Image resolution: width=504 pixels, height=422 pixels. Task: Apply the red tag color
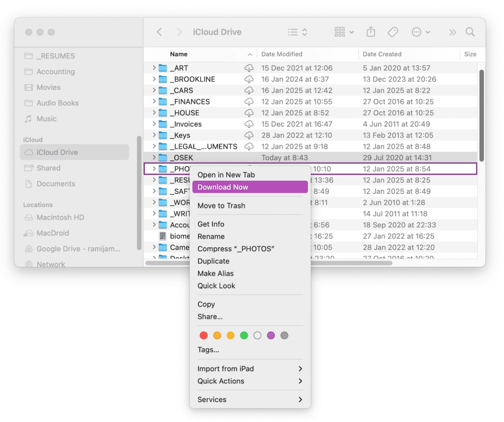[204, 335]
